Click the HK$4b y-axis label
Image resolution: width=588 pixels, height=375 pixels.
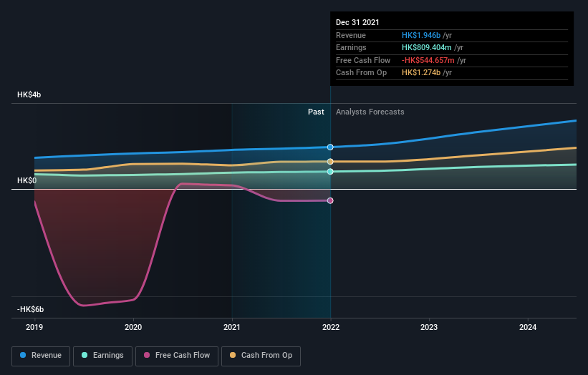point(29,94)
